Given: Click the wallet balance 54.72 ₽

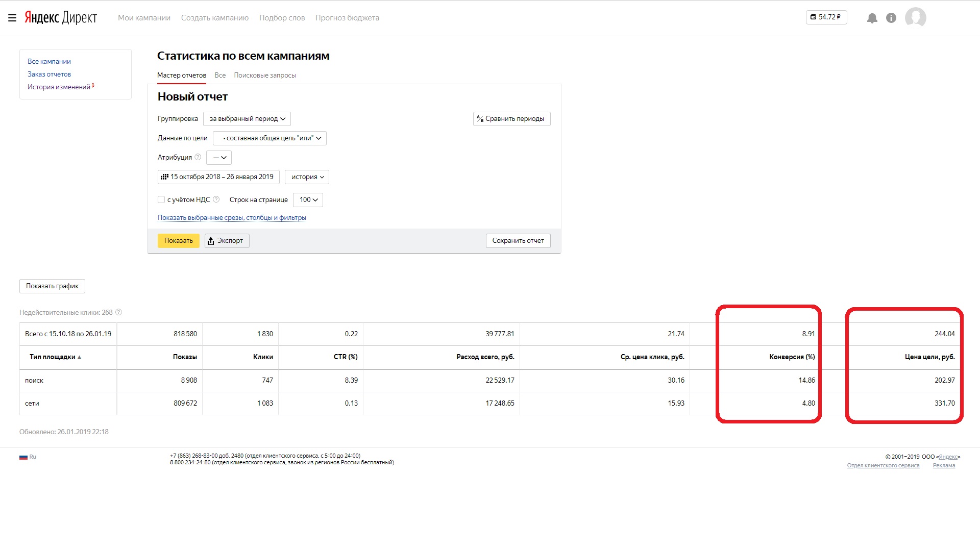Looking at the screenshot, I should click(x=826, y=17).
